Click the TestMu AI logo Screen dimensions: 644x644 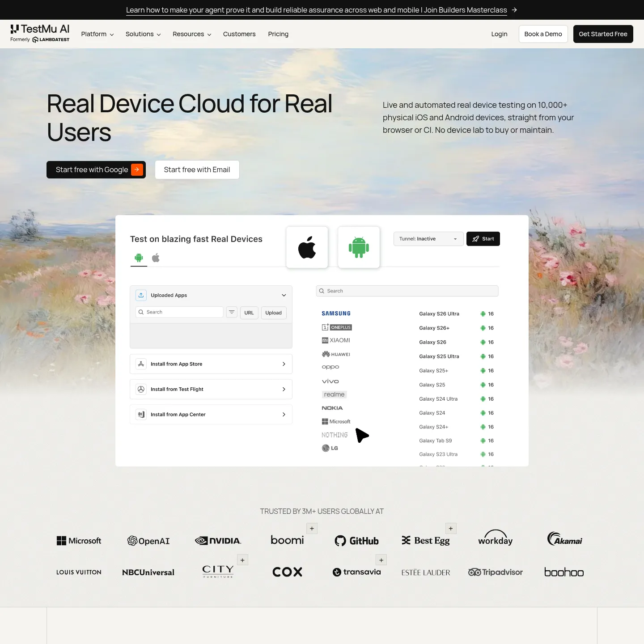(x=40, y=34)
